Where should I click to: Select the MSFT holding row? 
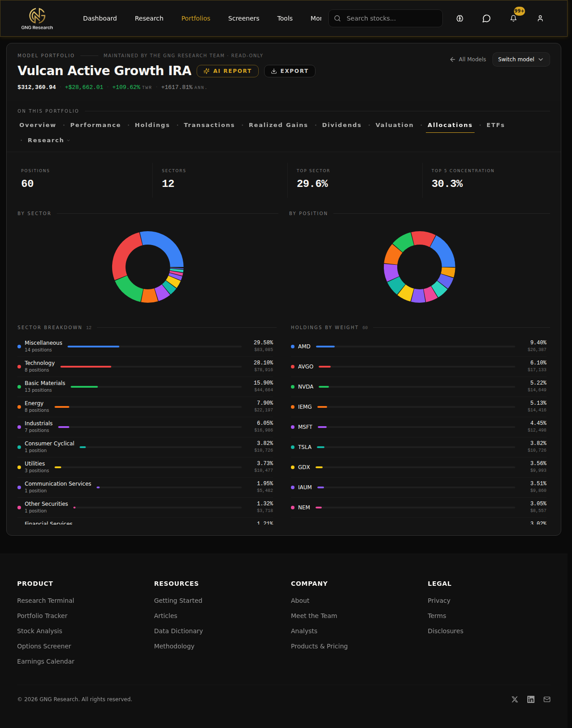[x=419, y=427]
